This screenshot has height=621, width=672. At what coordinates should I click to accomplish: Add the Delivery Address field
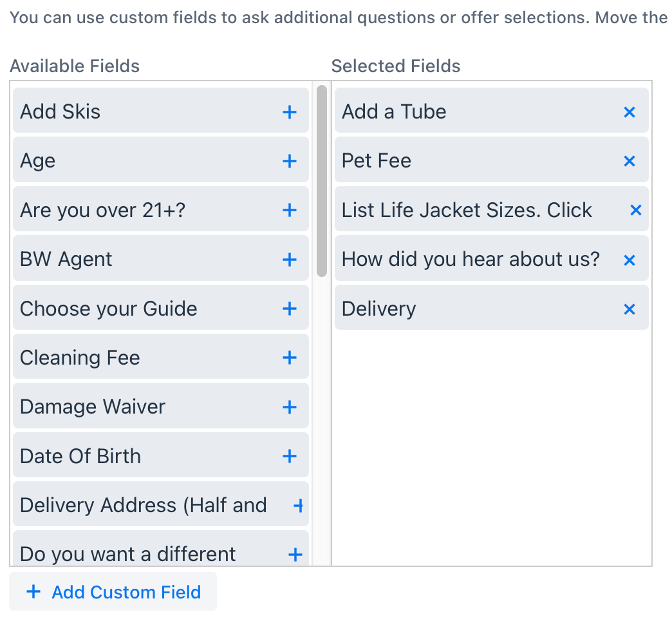[298, 506]
